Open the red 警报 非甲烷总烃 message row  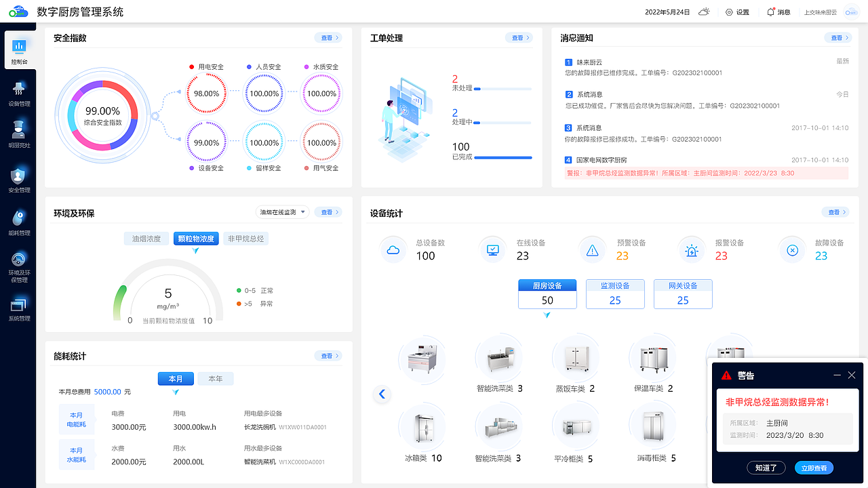coord(706,174)
